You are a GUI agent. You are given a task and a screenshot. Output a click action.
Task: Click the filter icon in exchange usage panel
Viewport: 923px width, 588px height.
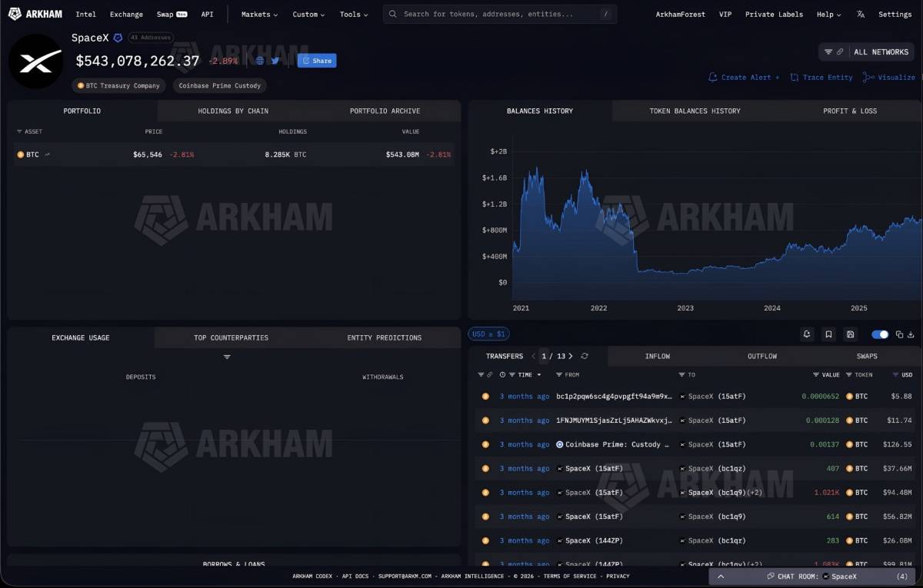tap(227, 357)
